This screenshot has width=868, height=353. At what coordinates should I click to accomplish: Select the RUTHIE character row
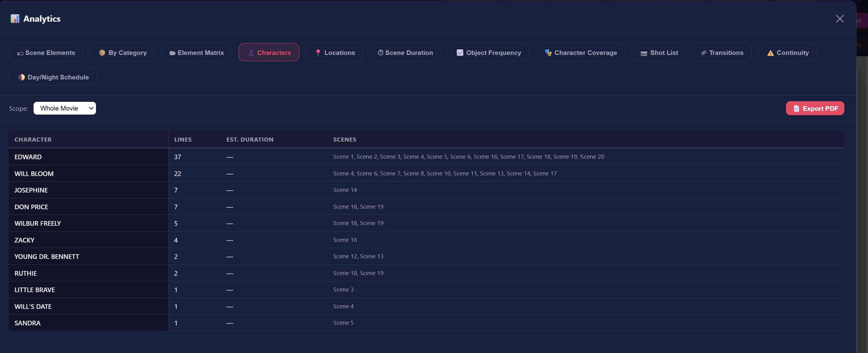(x=427, y=273)
